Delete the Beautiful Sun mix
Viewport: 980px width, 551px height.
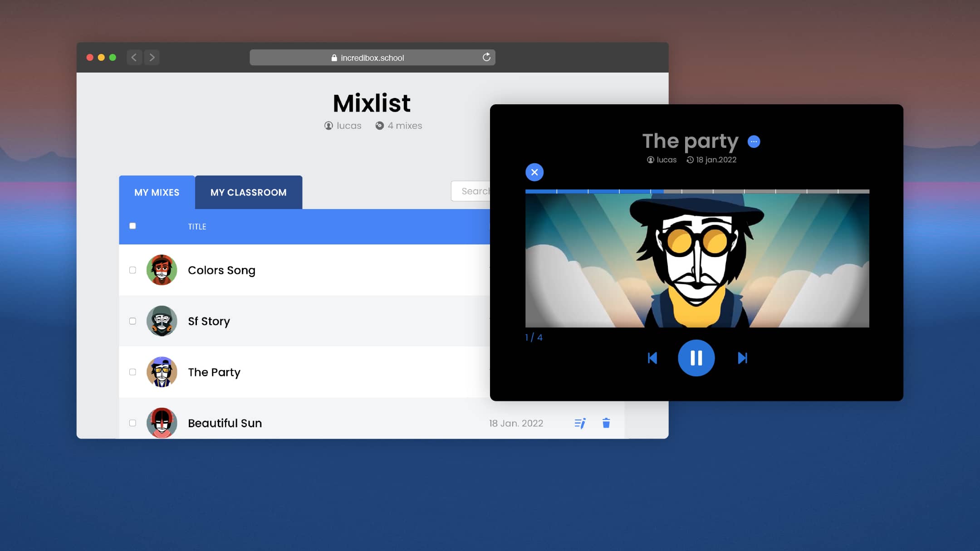tap(606, 423)
